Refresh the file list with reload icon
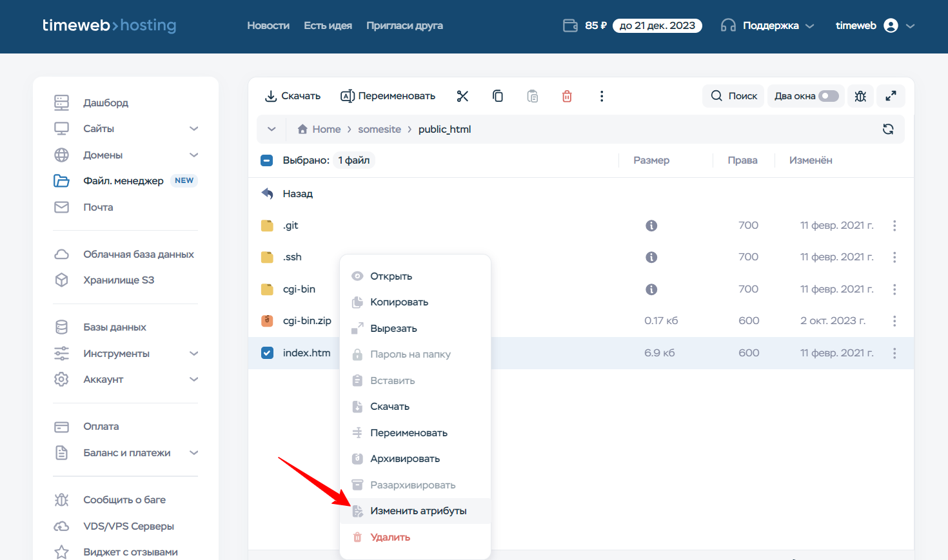The width and height of the screenshot is (948, 560). pos(888,129)
